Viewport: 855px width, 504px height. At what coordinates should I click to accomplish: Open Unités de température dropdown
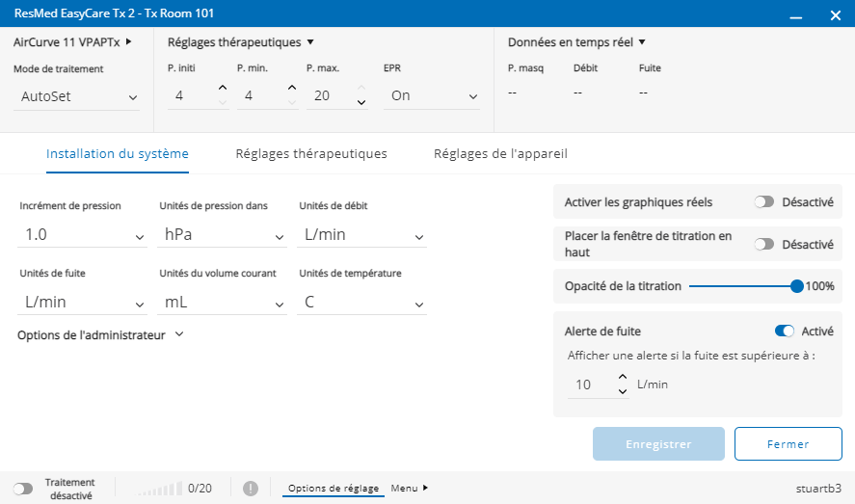click(x=361, y=302)
